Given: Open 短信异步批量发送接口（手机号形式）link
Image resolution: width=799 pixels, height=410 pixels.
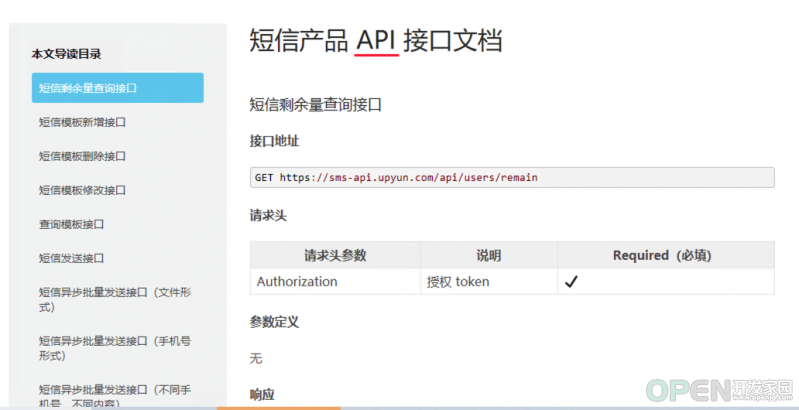Looking at the screenshot, I should pos(115,348).
